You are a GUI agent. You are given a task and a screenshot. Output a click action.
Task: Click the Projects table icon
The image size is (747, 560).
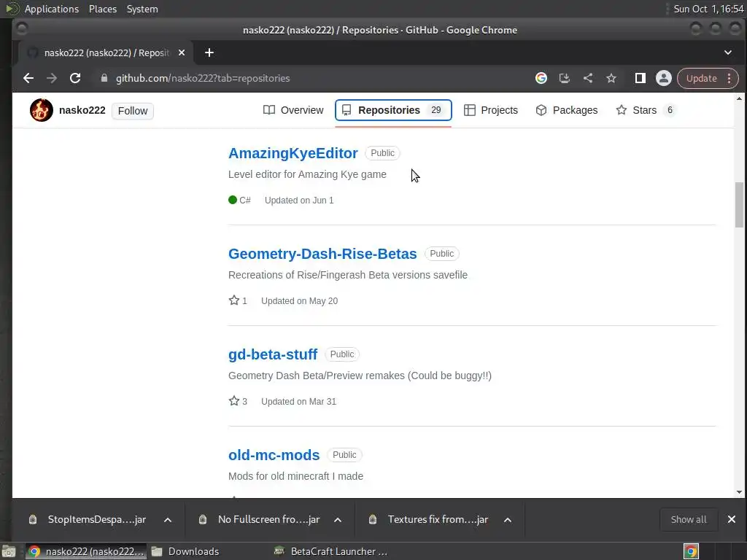pos(469,110)
